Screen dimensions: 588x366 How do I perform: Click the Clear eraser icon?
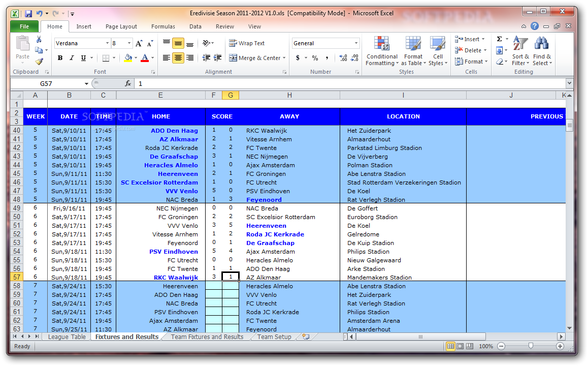500,62
